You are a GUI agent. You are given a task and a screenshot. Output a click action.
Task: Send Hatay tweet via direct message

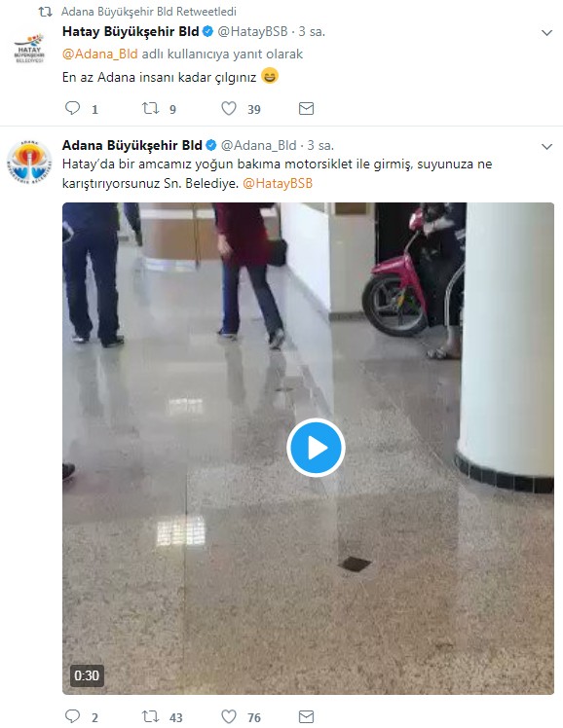point(306,109)
